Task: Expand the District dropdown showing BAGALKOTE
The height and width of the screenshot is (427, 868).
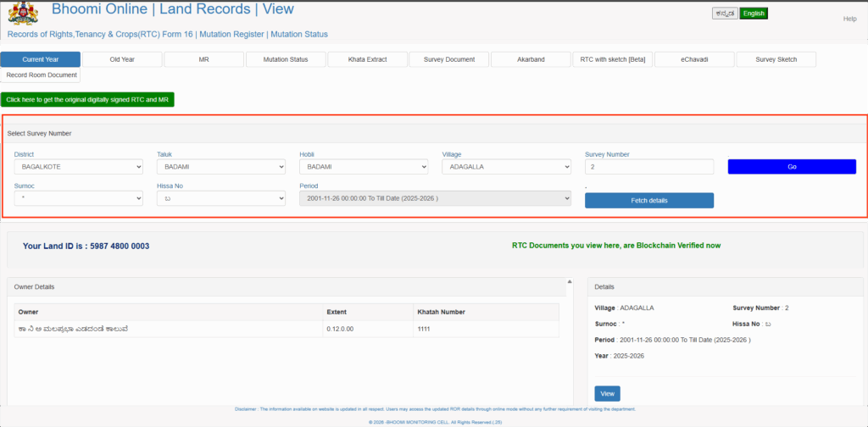Action: [79, 167]
